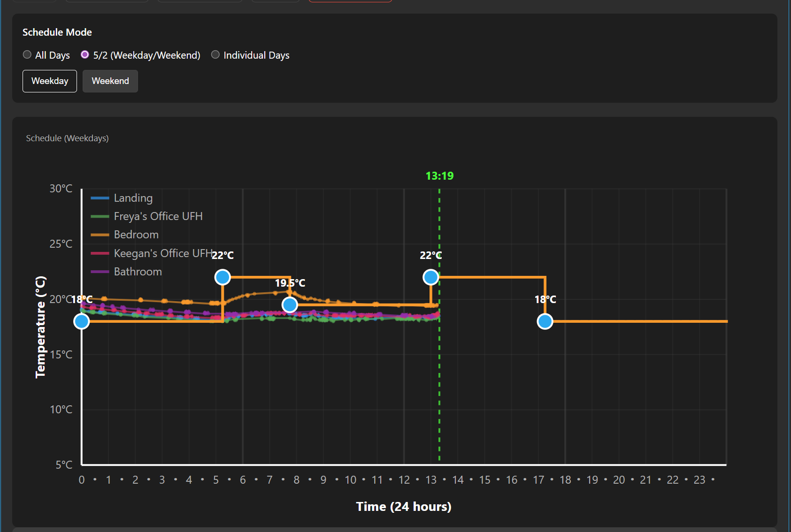Click hour 23 on the time axis
The width and height of the screenshot is (791, 532).
coord(699,480)
